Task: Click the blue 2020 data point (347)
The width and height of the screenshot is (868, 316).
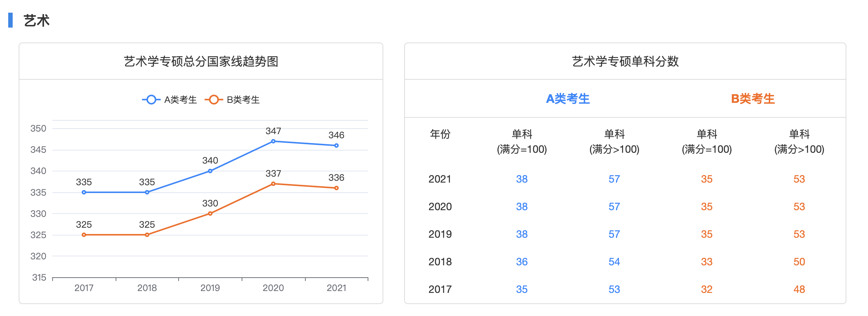Action: (x=273, y=141)
